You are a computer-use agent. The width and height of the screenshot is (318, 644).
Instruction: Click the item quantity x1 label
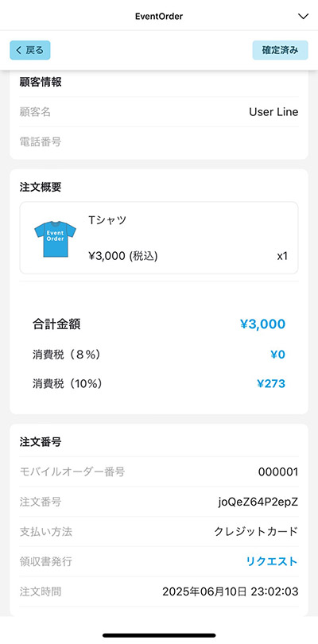[x=282, y=256]
